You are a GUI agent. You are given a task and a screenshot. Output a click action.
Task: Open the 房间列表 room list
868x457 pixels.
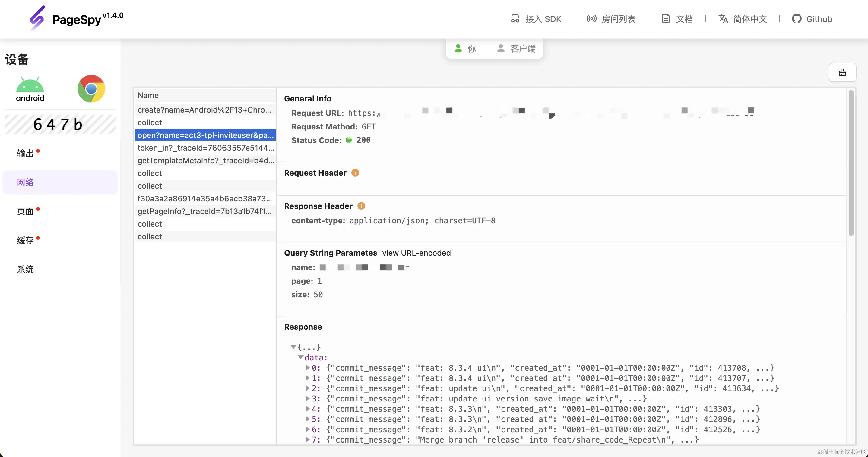[x=611, y=19]
